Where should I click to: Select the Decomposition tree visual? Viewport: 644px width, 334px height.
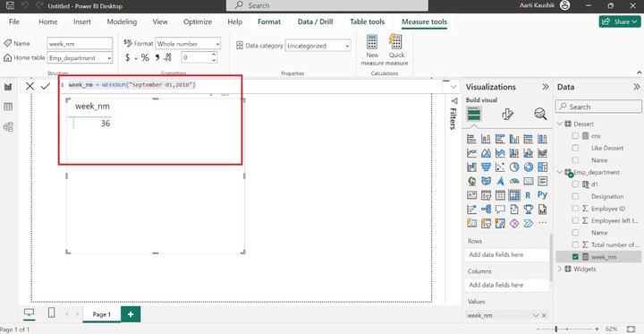point(486,209)
